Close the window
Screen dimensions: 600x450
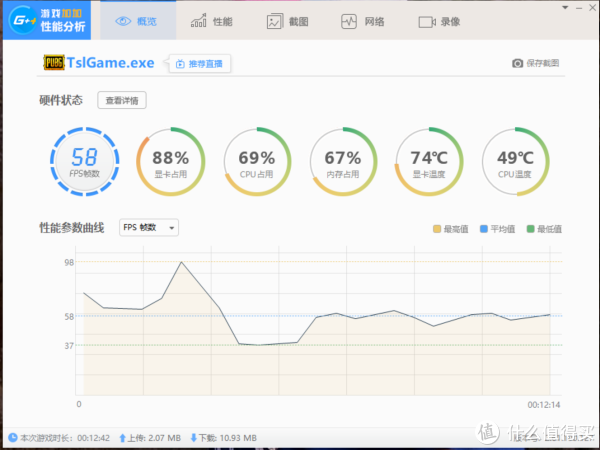(592, 8)
